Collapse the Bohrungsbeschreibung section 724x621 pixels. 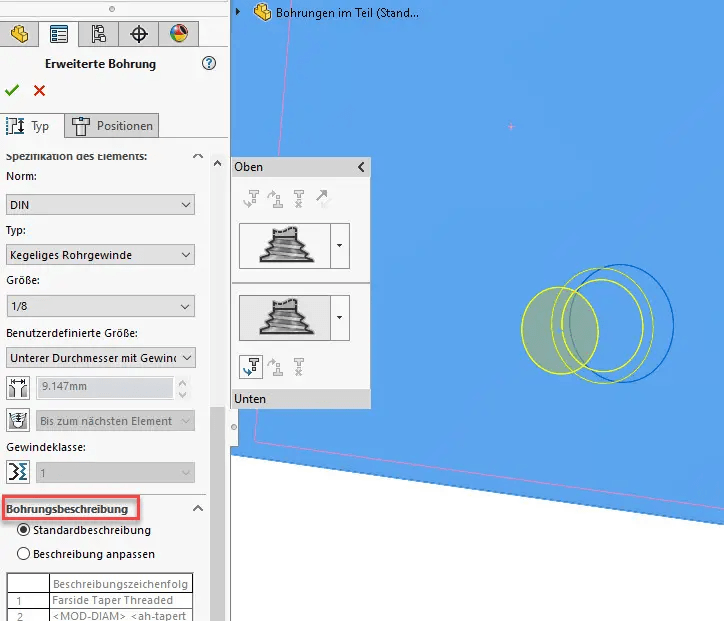click(x=198, y=509)
